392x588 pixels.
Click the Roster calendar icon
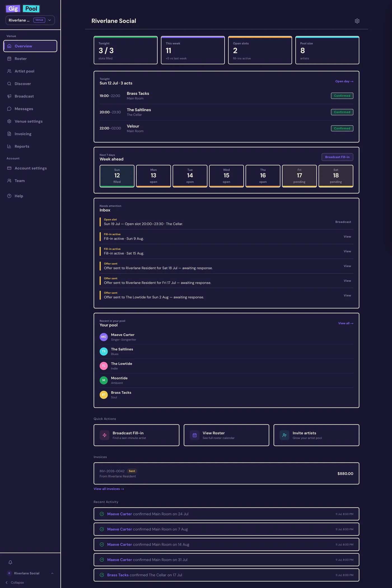pyautogui.click(x=9, y=59)
